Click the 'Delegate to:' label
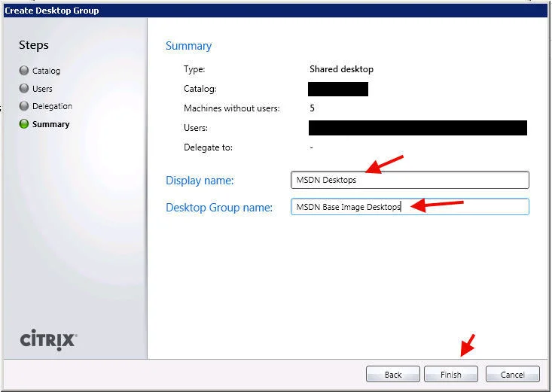The image size is (552, 392). click(x=208, y=147)
